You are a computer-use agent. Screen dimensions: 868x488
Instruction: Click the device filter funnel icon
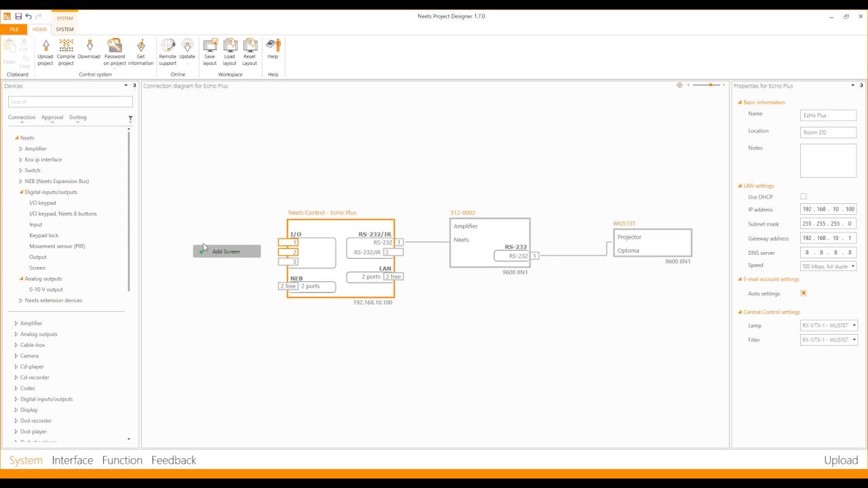(x=130, y=119)
